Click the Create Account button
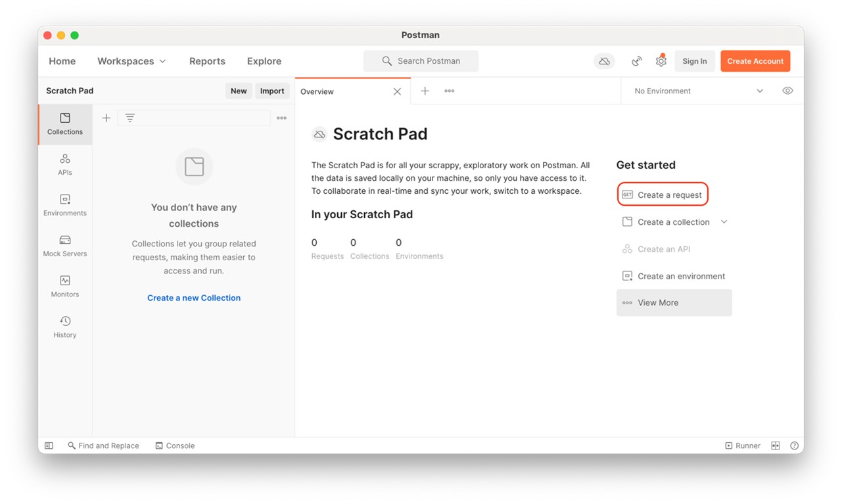The width and height of the screenshot is (842, 504). 755,61
